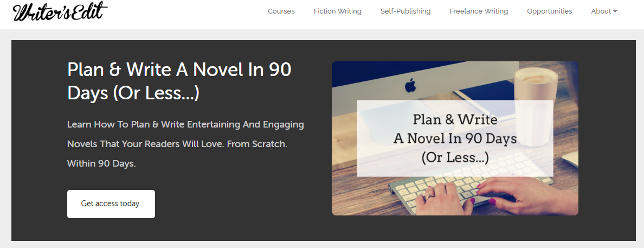Open the Writer's Edit logo homepage
Viewport: 644px width, 248px height.
pyautogui.click(x=60, y=11)
